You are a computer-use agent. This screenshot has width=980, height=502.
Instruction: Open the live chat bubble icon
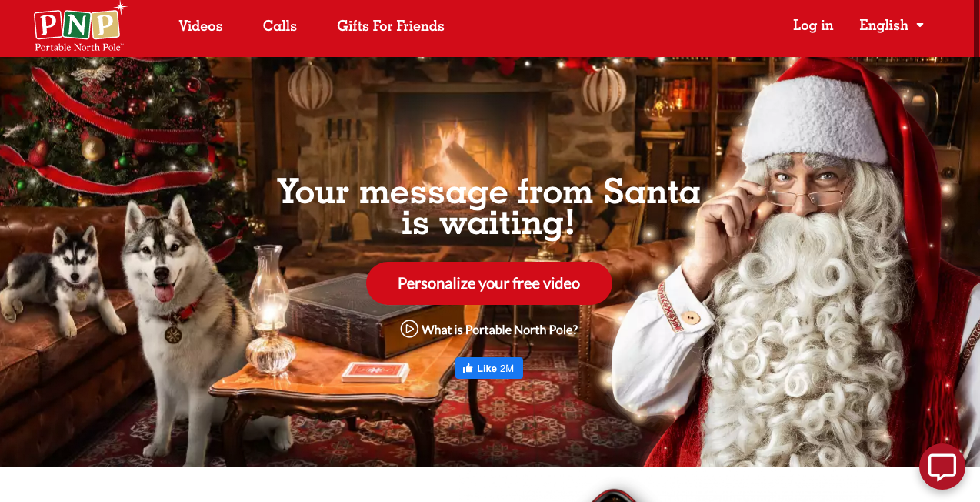click(942, 467)
